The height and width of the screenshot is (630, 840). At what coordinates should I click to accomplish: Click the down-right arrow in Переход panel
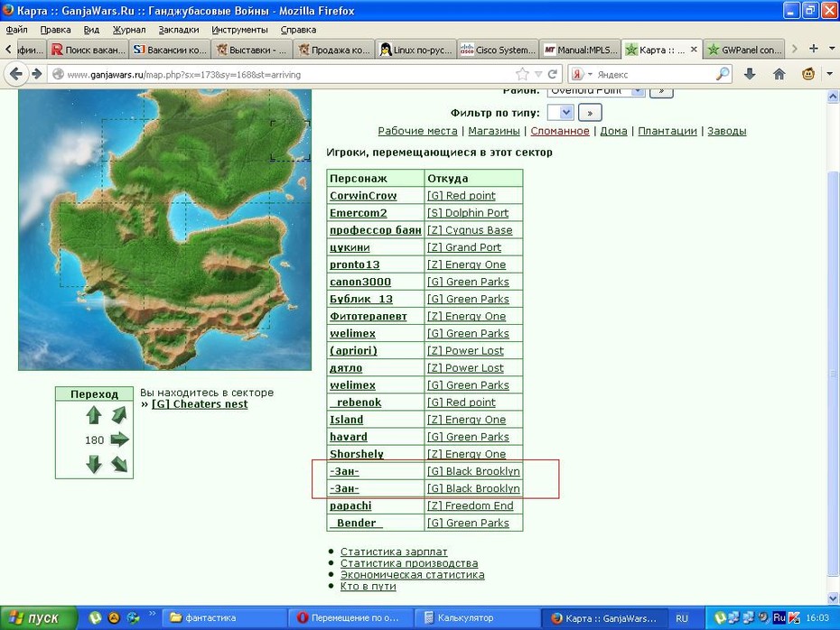pyautogui.click(x=119, y=464)
